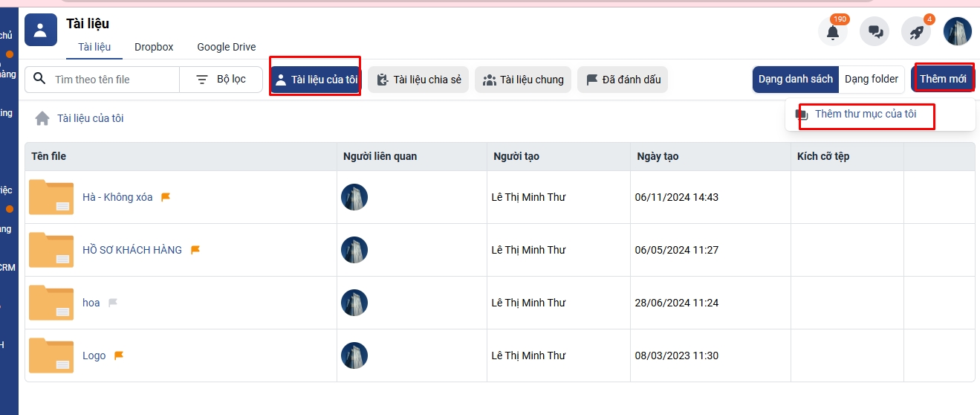
Task: Toggle the flag marker on hoa folder
Action: pos(113,303)
